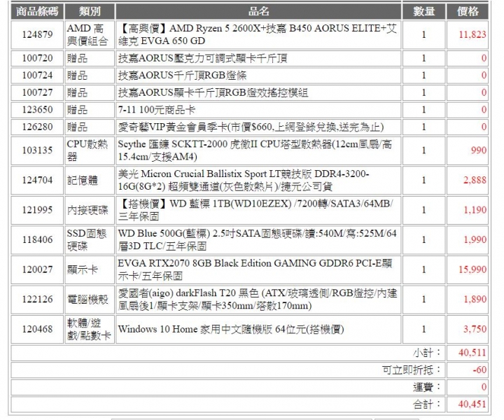Viewport: 504px width, 420px height.
Task: Click the 合計 label
Action: (x=427, y=405)
